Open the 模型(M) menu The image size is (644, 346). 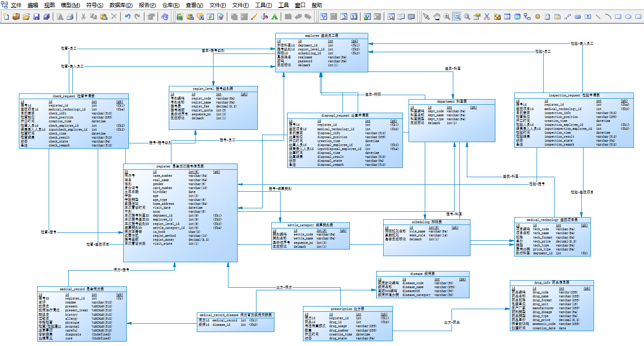(70, 5)
